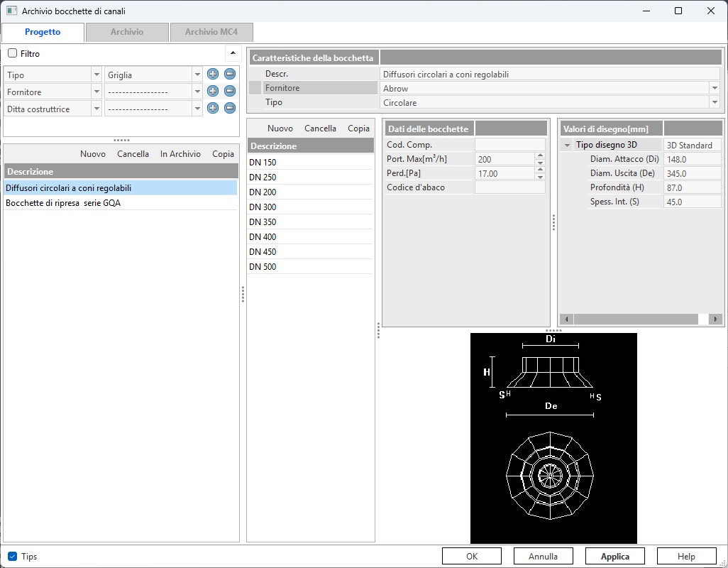Increase the Port. Max value with stepper
This screenshot has height=568, width=728.
pyautogui.click(x=541, y=155)
